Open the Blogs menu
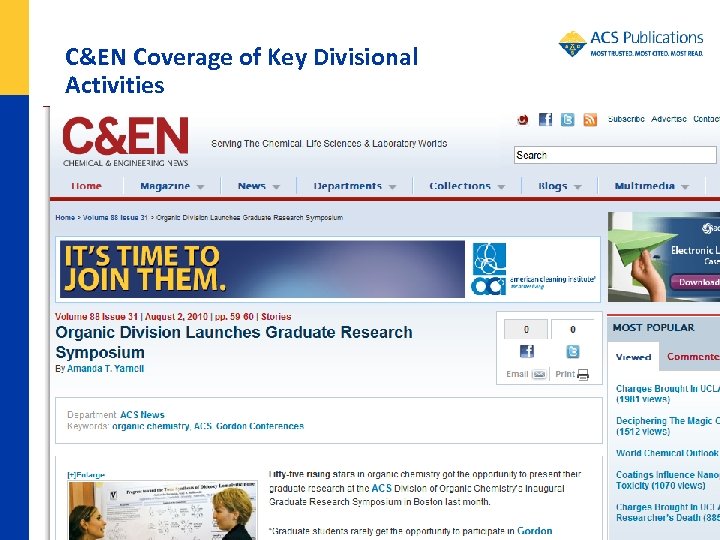The image size is (720, 540). coord(552,186)
